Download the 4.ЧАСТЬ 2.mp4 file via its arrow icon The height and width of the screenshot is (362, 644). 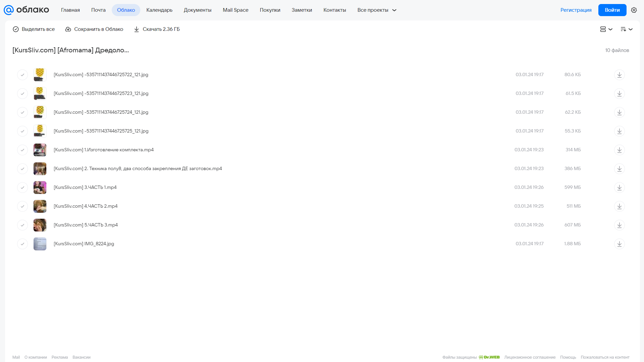click(620, 206)
